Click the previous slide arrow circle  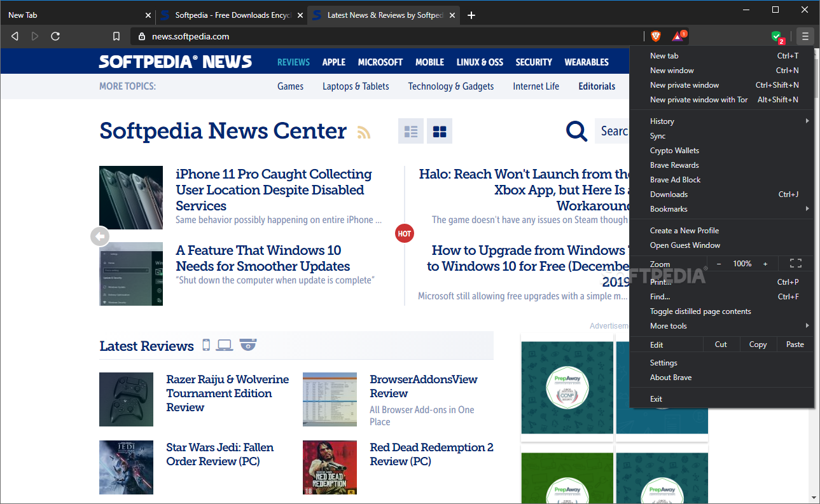(100, 236)
